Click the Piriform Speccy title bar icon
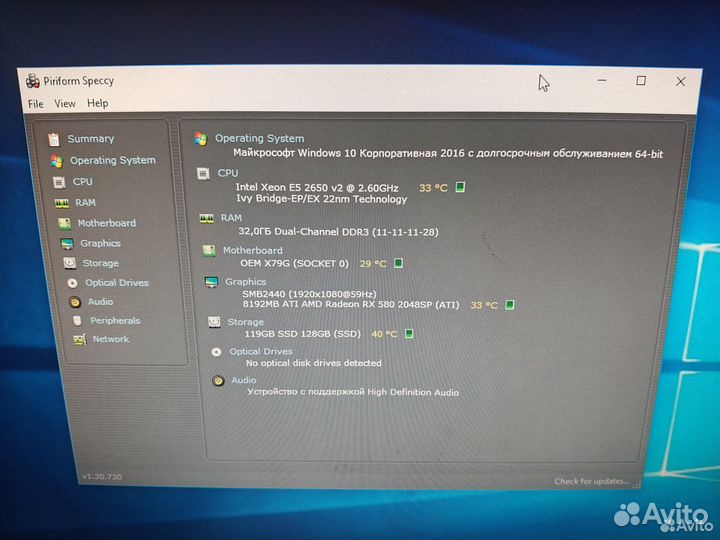 33,81
